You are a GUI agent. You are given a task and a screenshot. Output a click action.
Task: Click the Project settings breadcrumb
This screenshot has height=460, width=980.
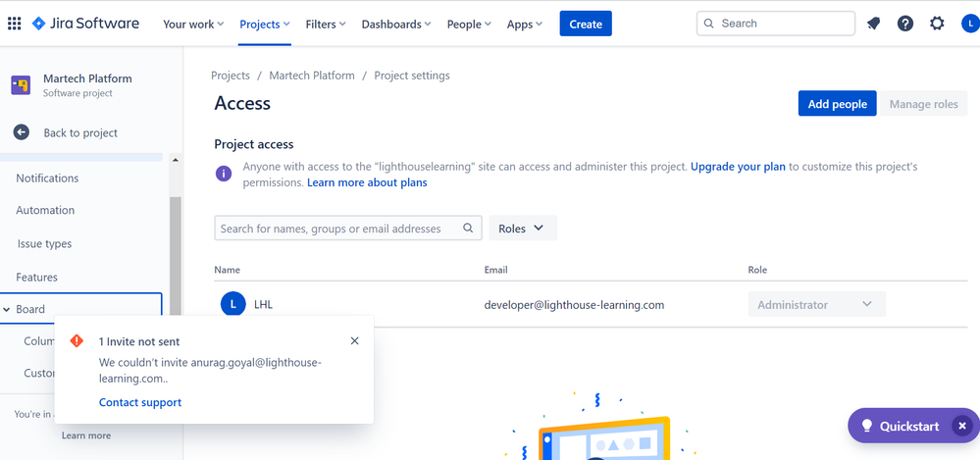click(412, 76)
